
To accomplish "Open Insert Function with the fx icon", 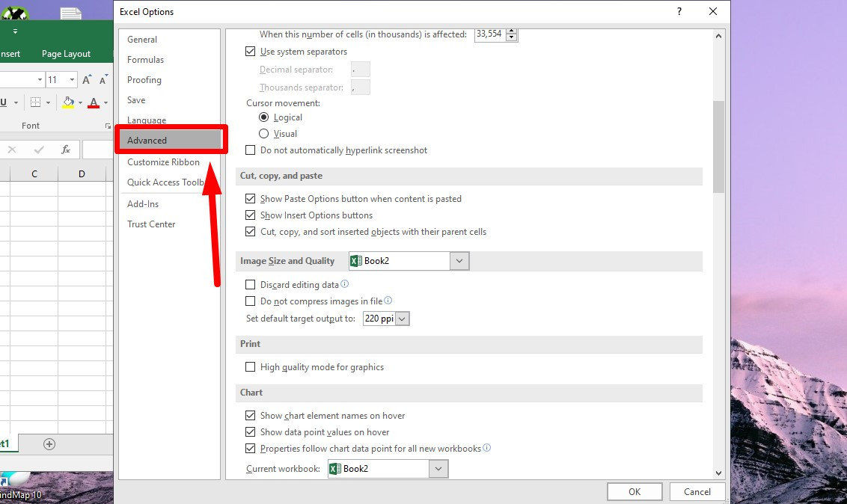I will coord(66,150).
